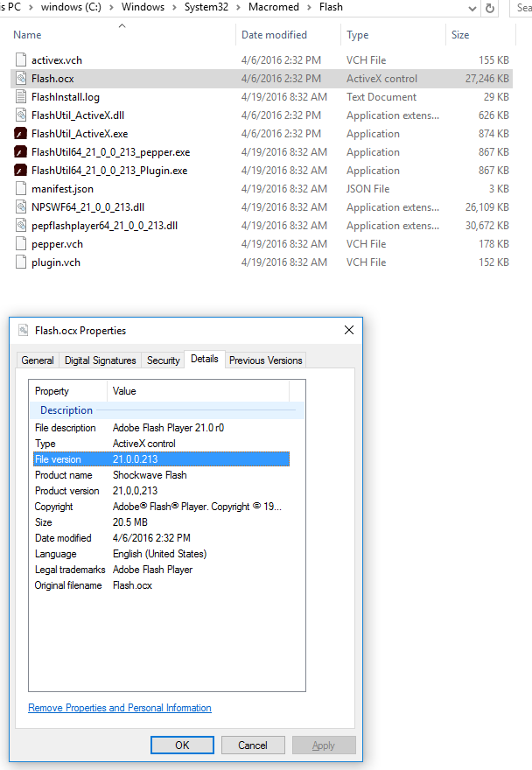Screen dimensions: 532x770
Task: Select the Copyright property row
Action: point(161,507)
